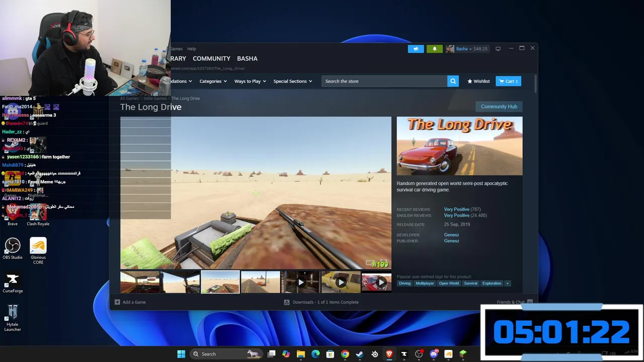
Task: Expand the plus button after the Exploration tag
Action: (x=508, y=284)
